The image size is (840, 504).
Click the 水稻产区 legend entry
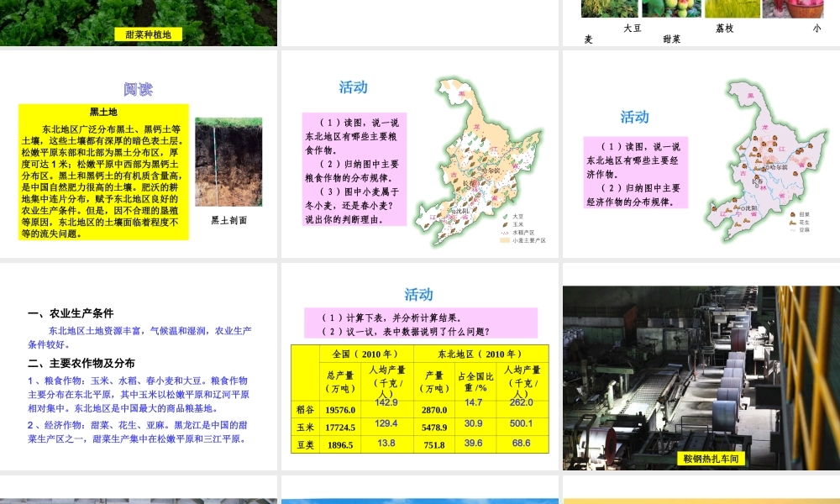518,233
